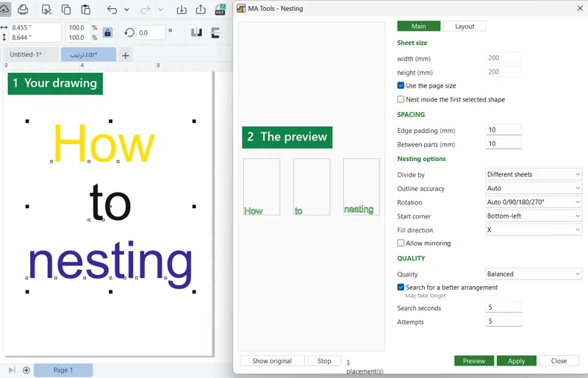Toggle the Lock Ratio padlock icon
588x378 pixels.
point(107,32)
